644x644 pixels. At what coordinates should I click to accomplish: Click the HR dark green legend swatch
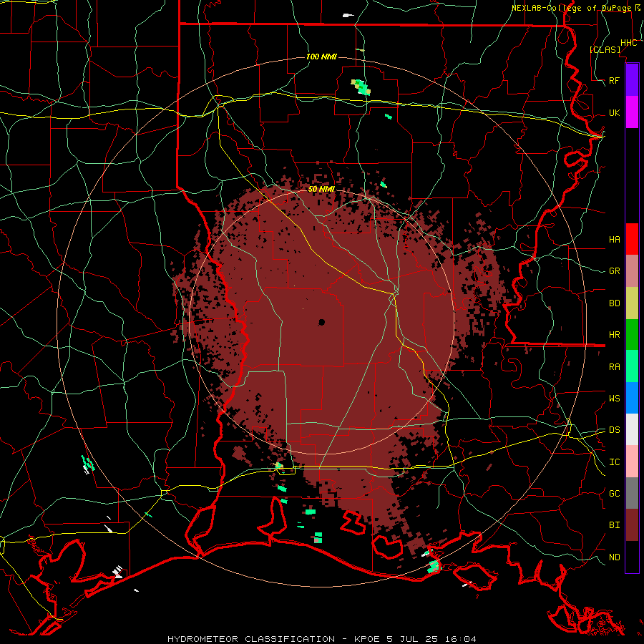(632, 335)
